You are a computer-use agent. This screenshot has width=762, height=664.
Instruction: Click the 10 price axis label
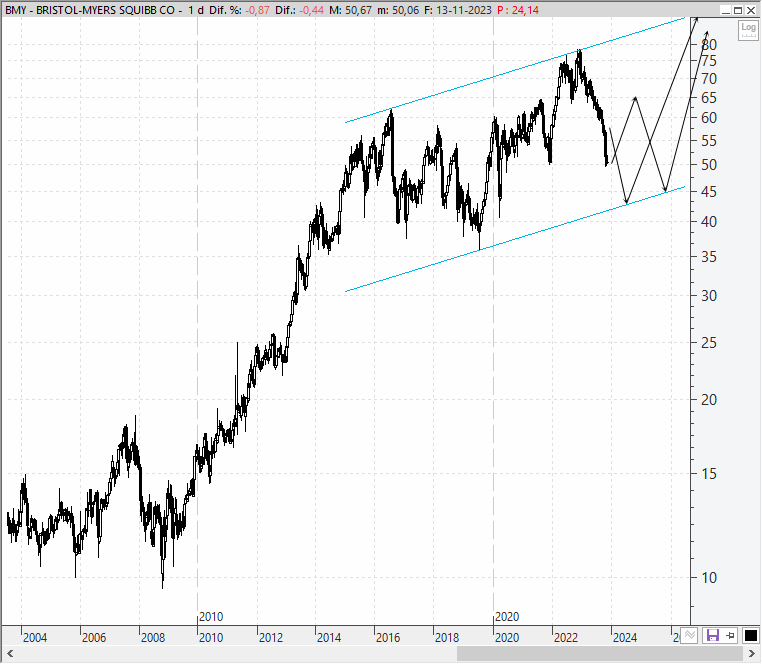click(x=709, y=578)
